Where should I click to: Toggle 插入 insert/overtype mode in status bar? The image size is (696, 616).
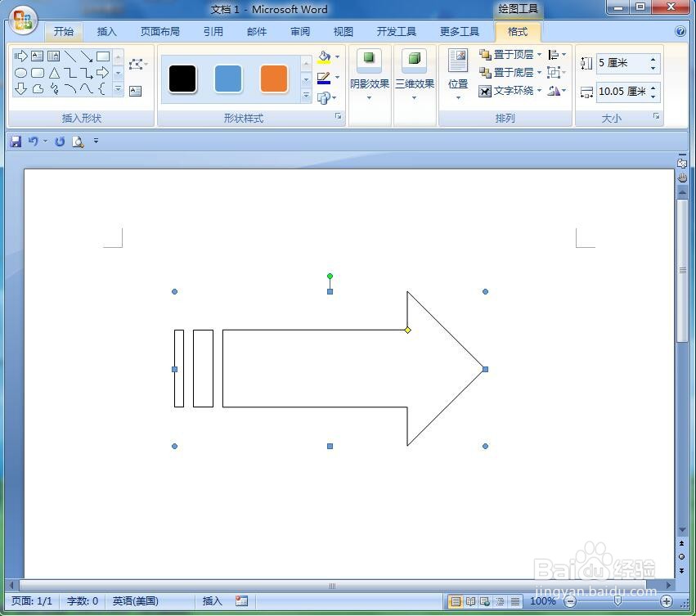point(212,601)
